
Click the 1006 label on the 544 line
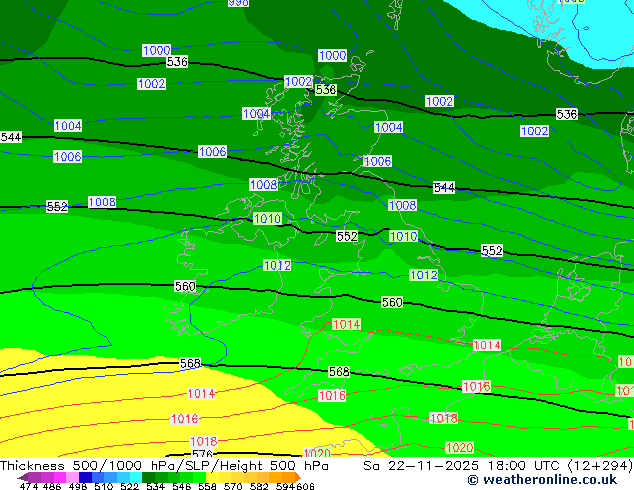tap(213, 152)
